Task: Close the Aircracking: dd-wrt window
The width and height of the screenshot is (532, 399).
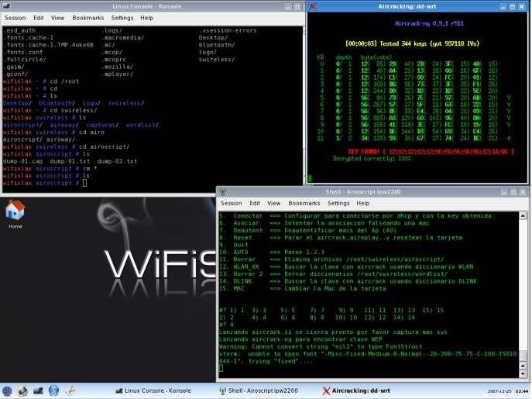Action: pos(522,6)
